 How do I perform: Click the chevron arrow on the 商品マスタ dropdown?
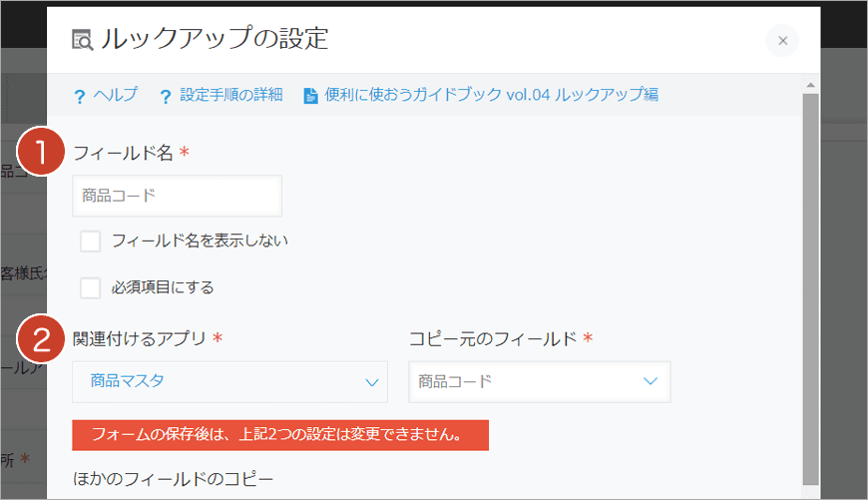tap(373, 381)
